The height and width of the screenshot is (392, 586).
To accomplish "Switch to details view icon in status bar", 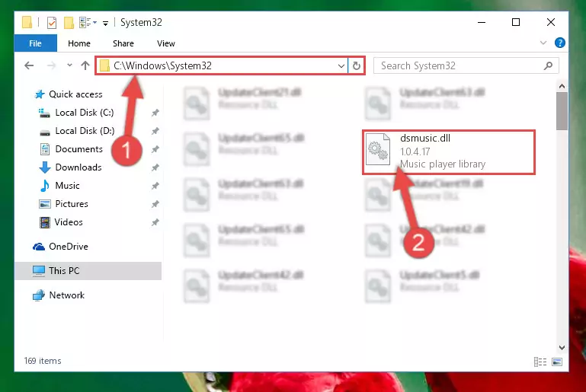I will 540,362.
